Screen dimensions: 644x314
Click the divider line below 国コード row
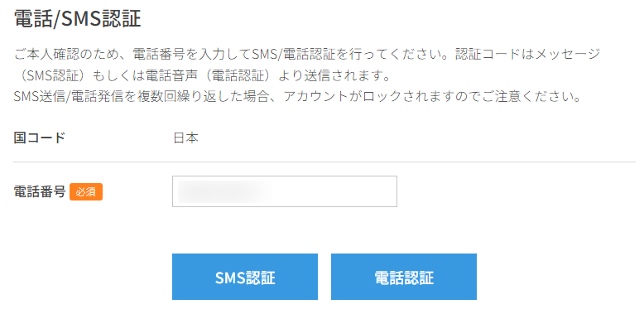coord(324,162)
